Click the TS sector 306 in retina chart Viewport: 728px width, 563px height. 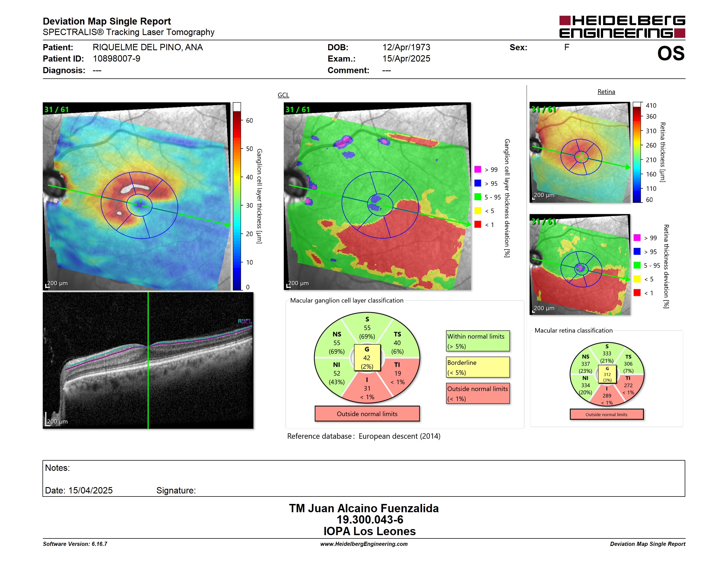628,364
